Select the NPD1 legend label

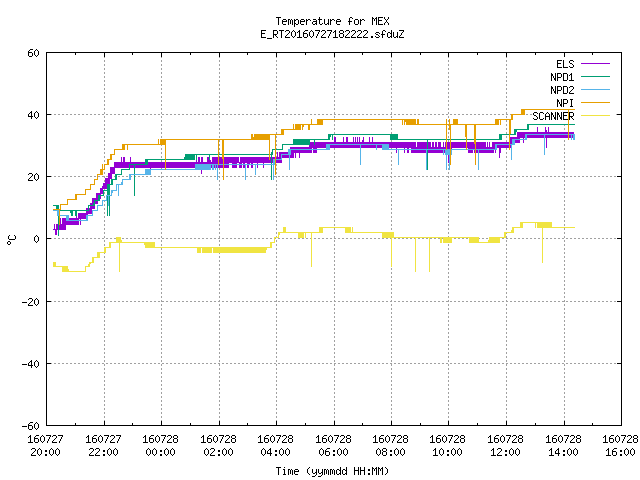point(562,77)
